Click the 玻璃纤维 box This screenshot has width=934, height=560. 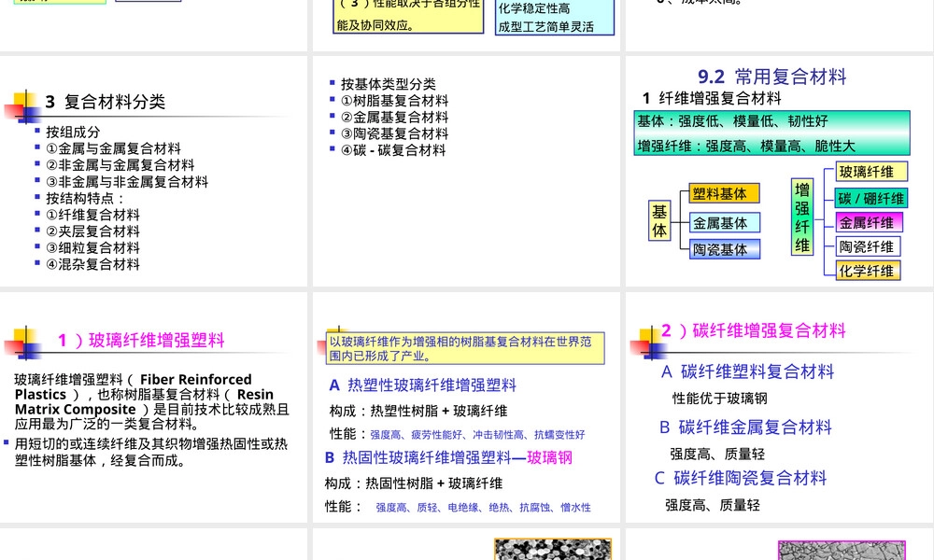871,172
